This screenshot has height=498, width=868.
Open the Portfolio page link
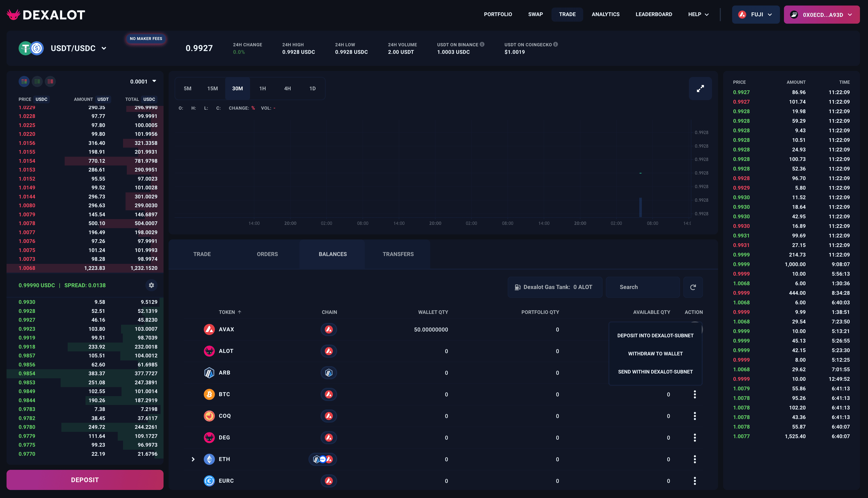pyautogui.click(x=498, y=14)
